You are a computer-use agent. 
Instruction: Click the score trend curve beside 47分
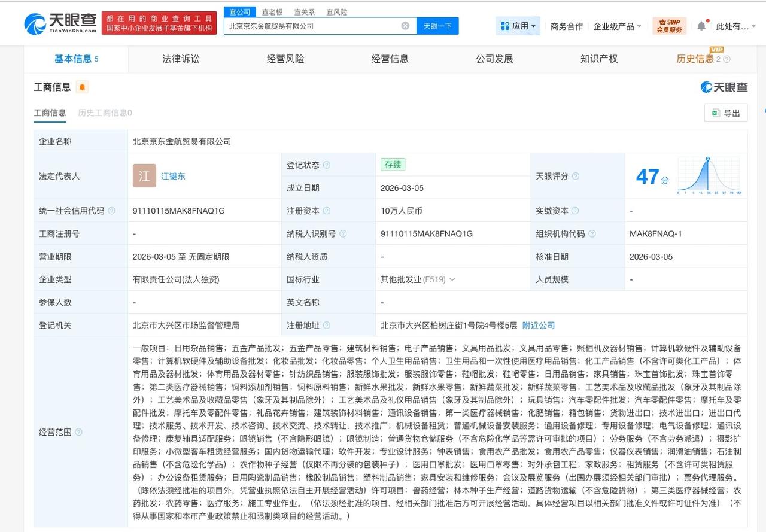(x=709, y=175)
